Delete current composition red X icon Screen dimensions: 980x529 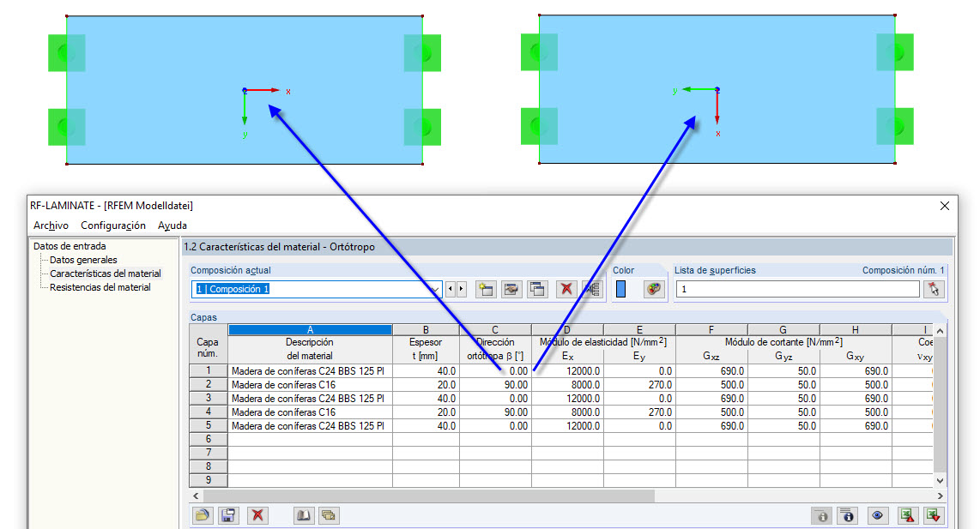click(566, 289)
